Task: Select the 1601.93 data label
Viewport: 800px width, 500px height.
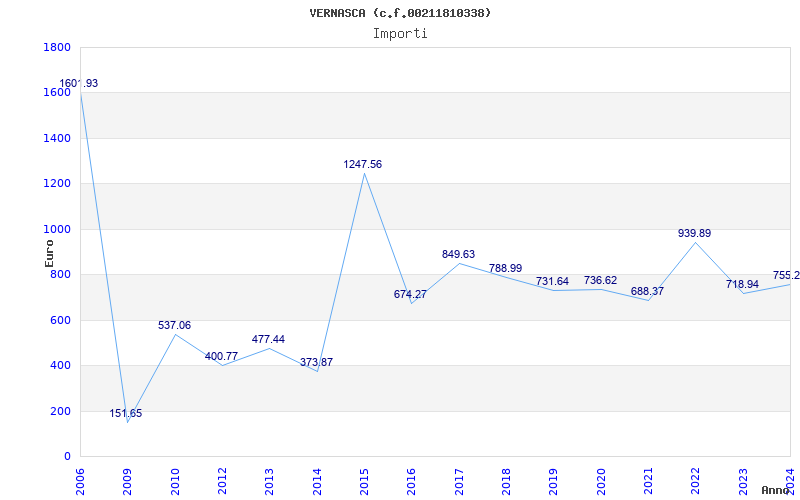Action: [79, 84]
